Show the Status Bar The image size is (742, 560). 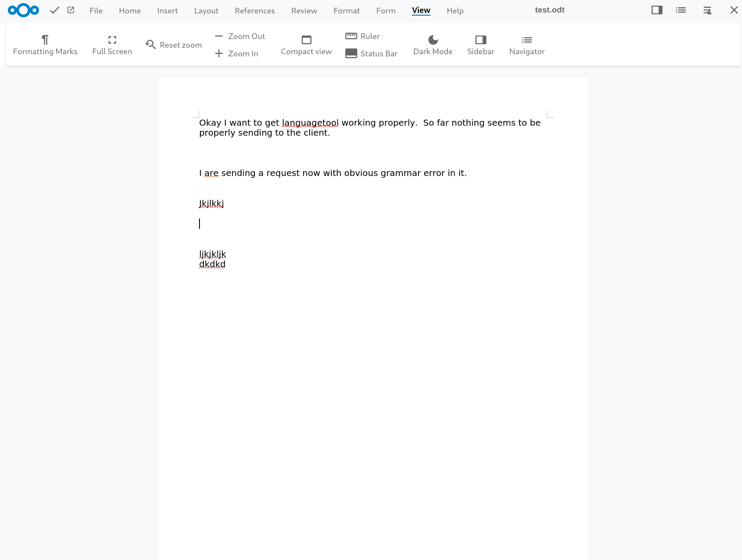point(371,53)
